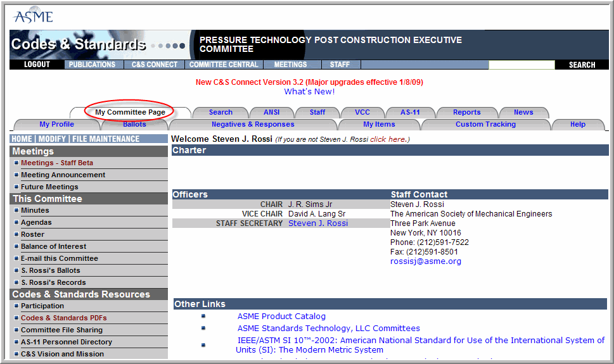This screenshot has height=364, width=614.
Task: Open S. Rossi's Ballots link
Action: (x=51, y=270)
